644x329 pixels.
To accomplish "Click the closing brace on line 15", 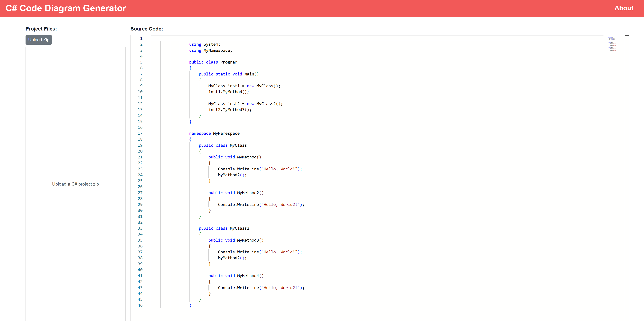I will click(x=191, y=122).
